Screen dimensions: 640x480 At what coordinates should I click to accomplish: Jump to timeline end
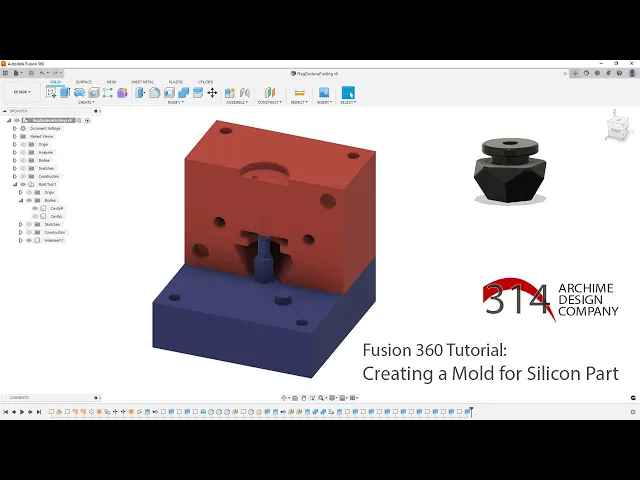pyautogui.click(x=39, y=412)
